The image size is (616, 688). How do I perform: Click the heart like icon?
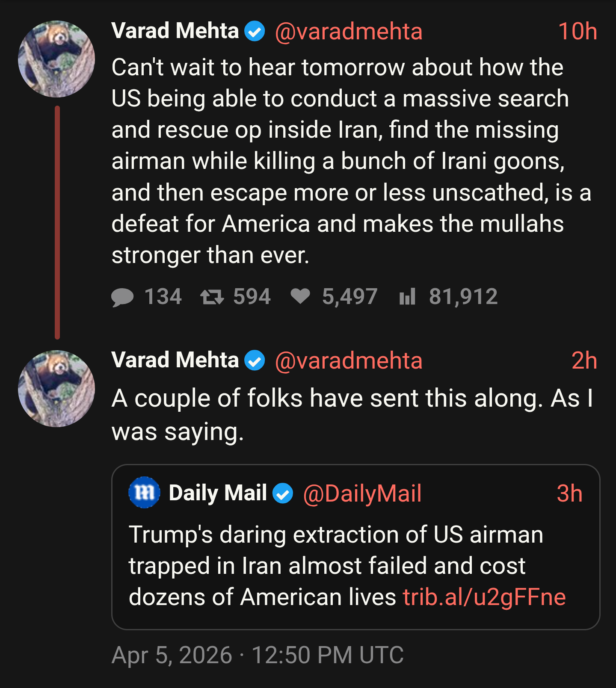click(x=300, y=296)
